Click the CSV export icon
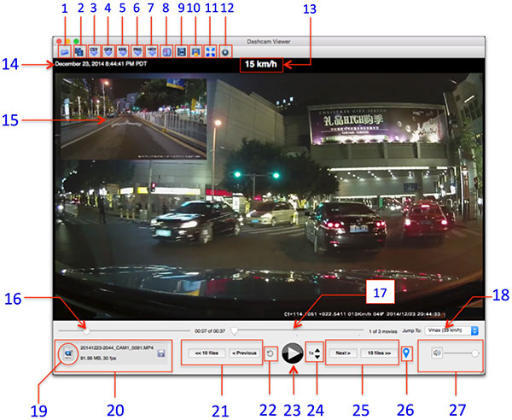 (x=94, y=50)
